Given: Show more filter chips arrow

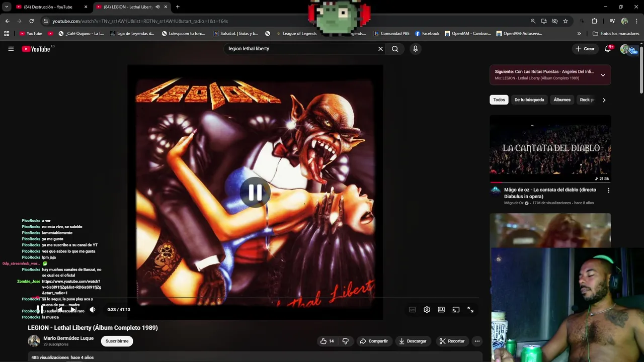Looking at the screenshot, I should click(x=604, y=100).
